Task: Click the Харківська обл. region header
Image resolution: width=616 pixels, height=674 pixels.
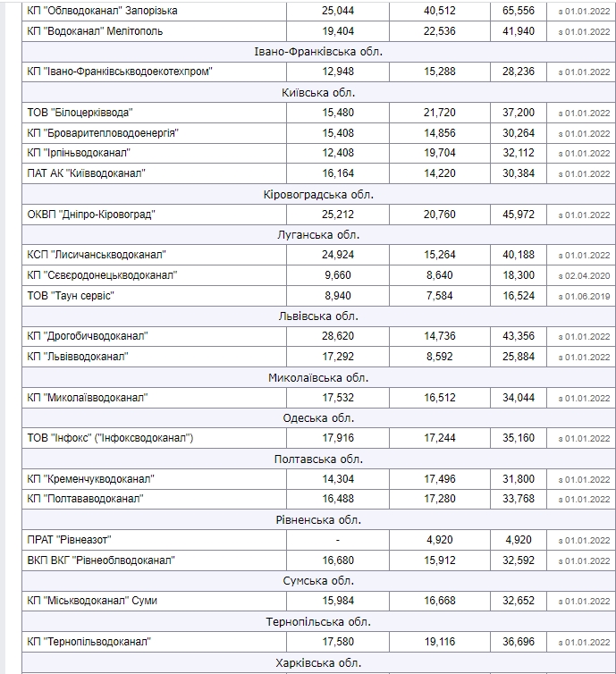Action: click(318, 662)
